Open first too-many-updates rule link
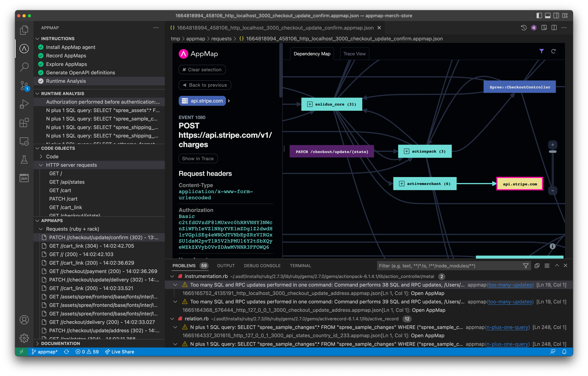588x376 pixels. [x=510, y=285]
